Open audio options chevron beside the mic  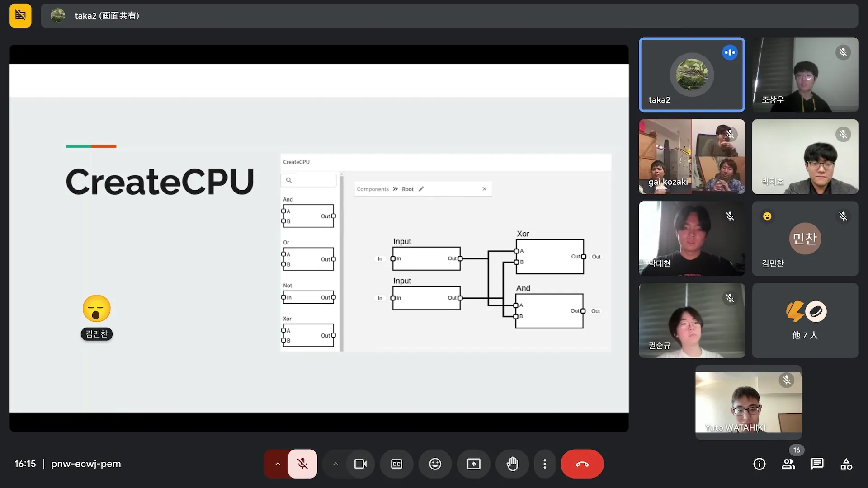[x=277, y=464]
